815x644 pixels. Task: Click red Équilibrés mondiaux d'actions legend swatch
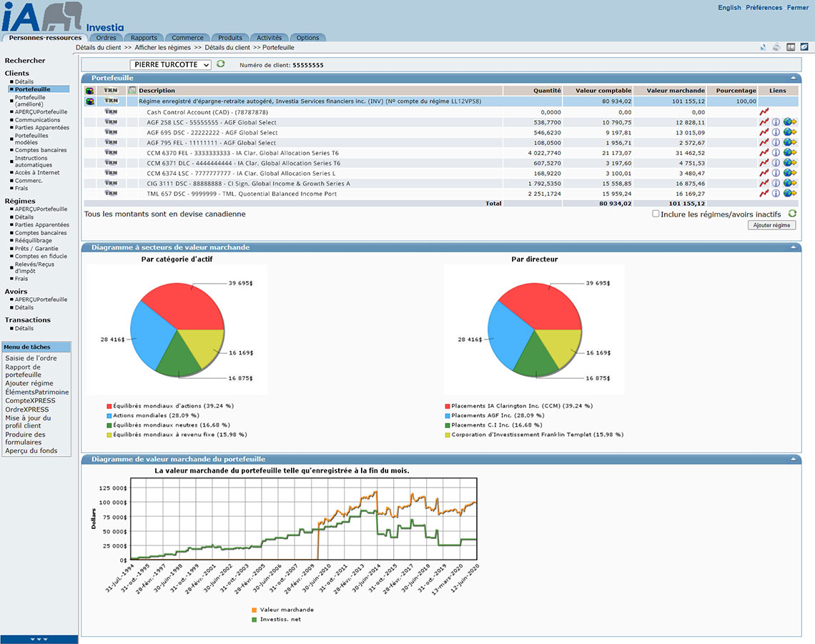(x=109, y=406)
